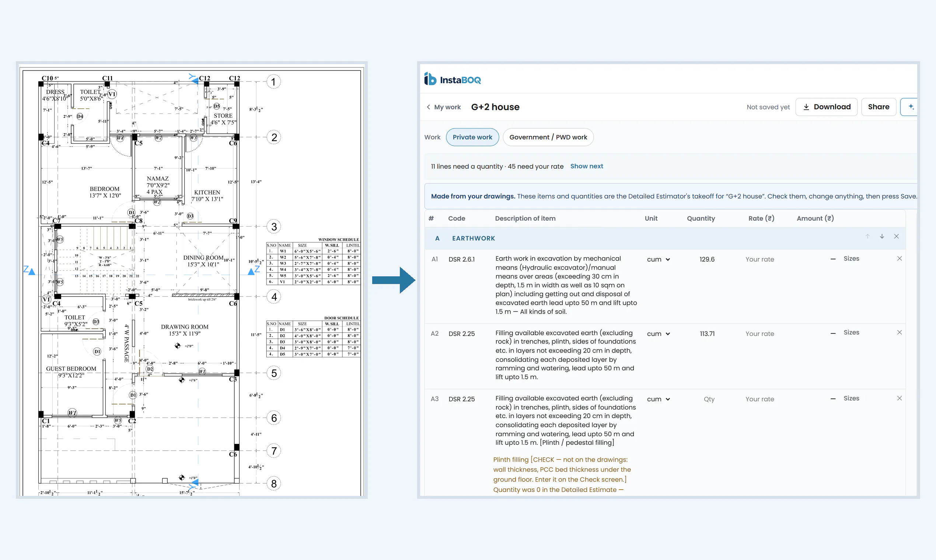The width and height of the screenshot is (936, 560).
Task: Click the Qty field for item A3
Action: pos(709,399)
